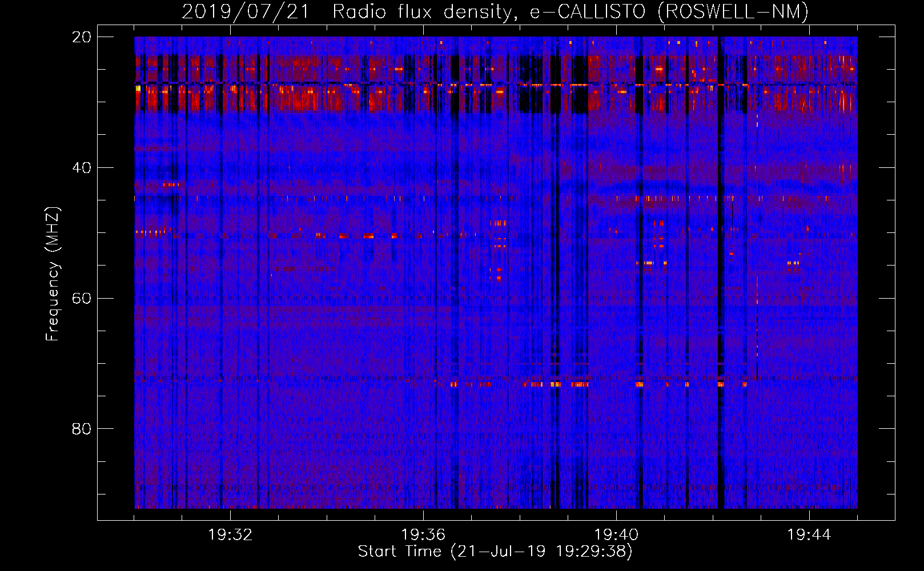Click the 40 MHz frequency tick label
Screen dimensions: 924x571
point(82,167)
